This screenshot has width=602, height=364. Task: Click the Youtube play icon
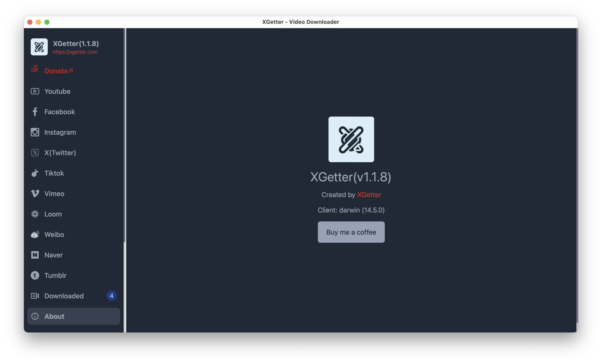35,91
